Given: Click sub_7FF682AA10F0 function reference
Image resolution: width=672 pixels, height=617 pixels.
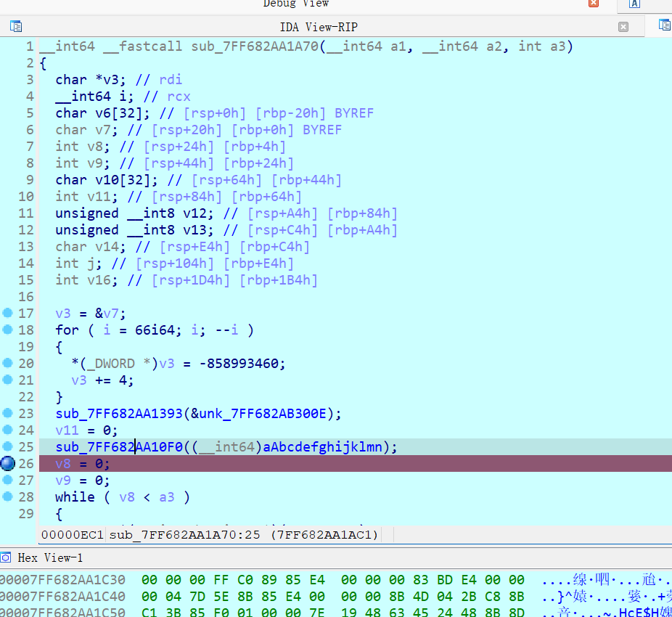Looking at the screenshot, I should 119,446.
